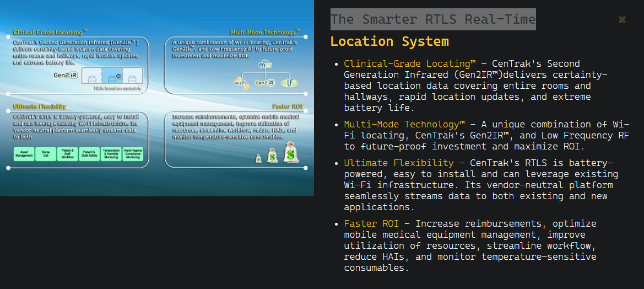Click the 'Faster ROI' bullet heading
Viewport: 644px width, 289px height.
point(371,223)
